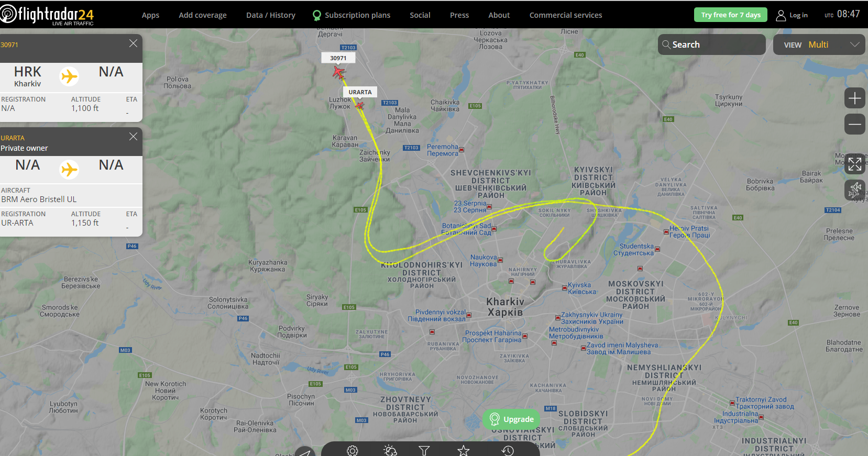Open Subscription plans page

click(351, 15)
